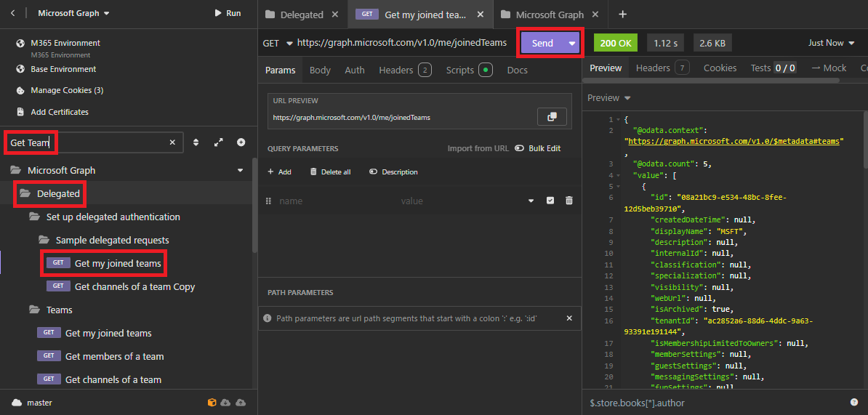Open the parameter type dropdown arrow
The width and height of the screenshot is (868, 415).
point(531,201)
